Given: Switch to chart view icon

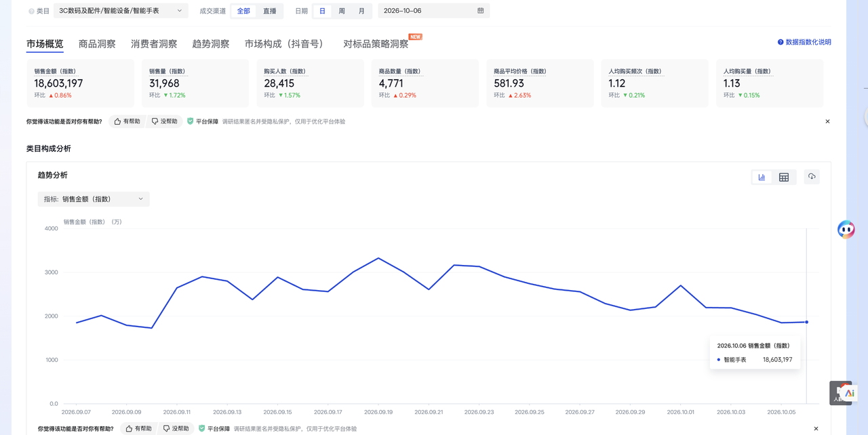Looking at the screenshot, I should (762, 177).
